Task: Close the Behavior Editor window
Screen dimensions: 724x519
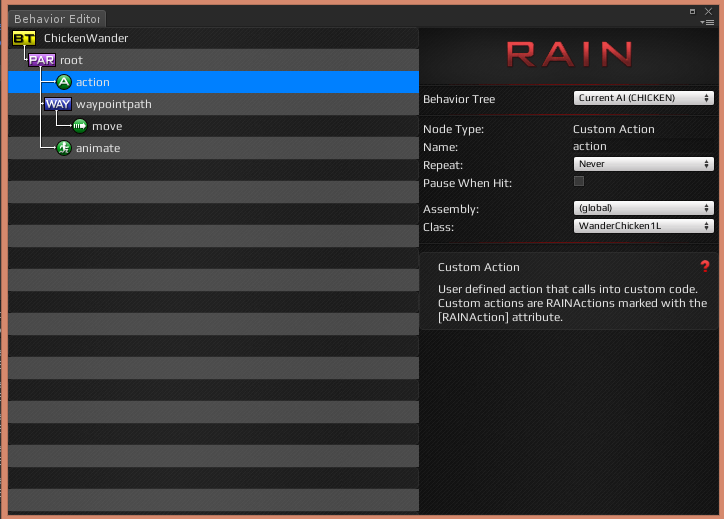Action: (x=708, y=11)
